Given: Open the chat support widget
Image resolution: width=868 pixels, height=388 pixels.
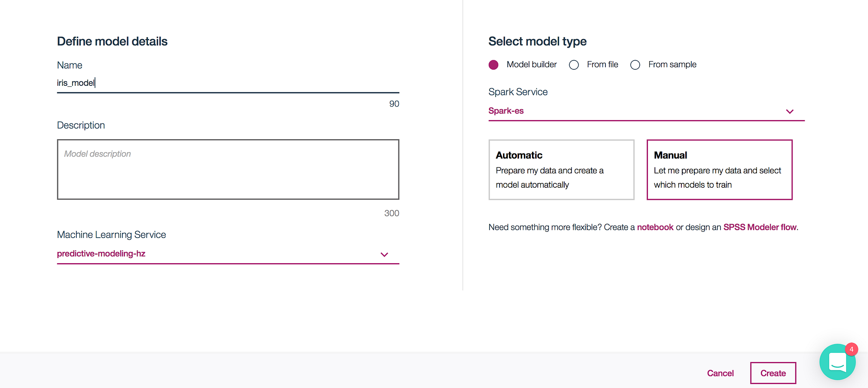Looking at the screenshot, I should tap(837, 362).
